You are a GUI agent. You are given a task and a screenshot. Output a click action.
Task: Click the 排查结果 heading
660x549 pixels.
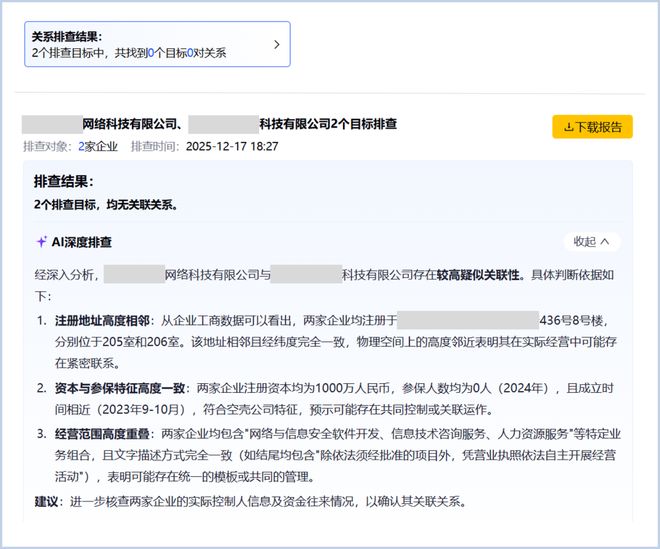click(x=63, y=182)
